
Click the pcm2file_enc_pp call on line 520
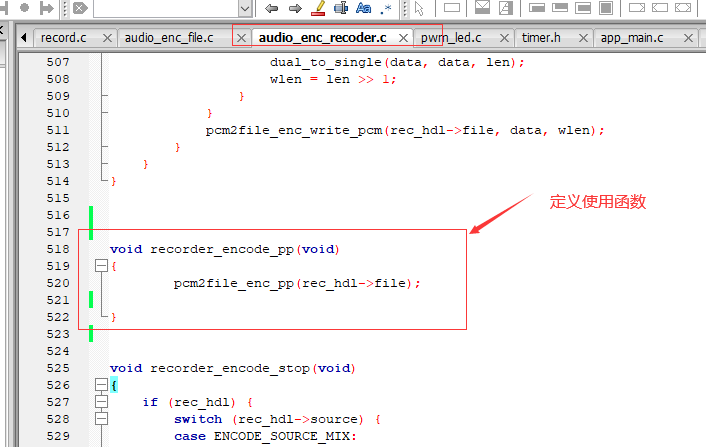pyautogui.click(x=234, y=284)
